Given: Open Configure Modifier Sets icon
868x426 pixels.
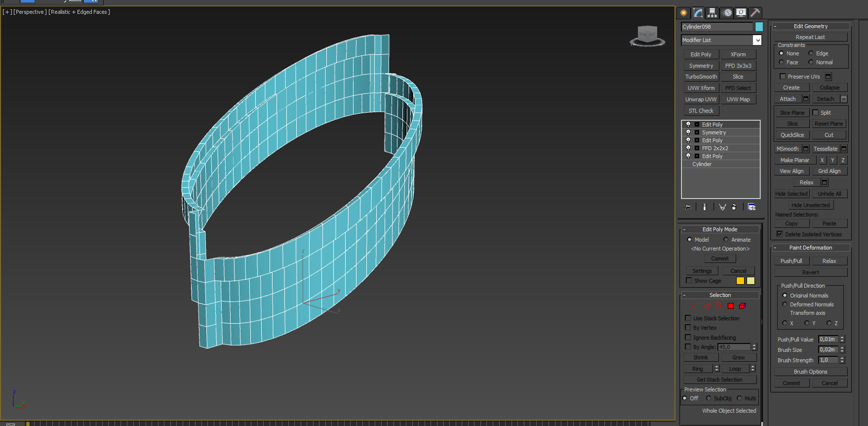Looking at the screenshot, I should (751, 207).
